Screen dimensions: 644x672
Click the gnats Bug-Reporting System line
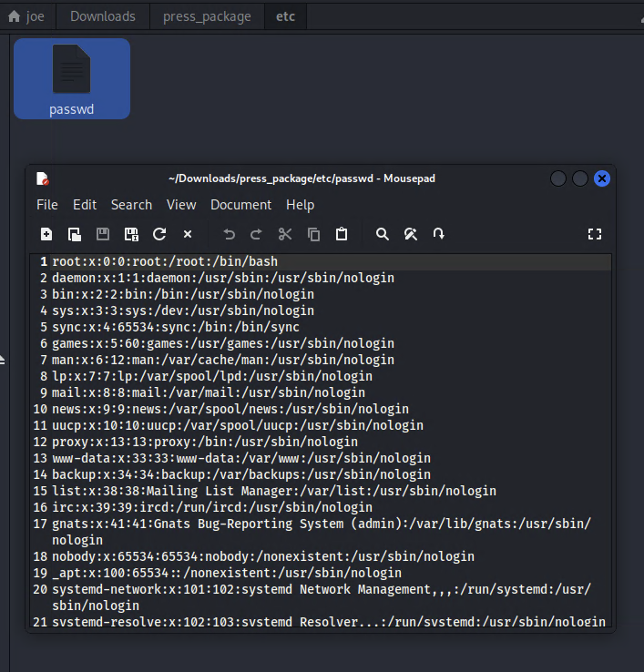pyautogui.click(x=322, y=532)
